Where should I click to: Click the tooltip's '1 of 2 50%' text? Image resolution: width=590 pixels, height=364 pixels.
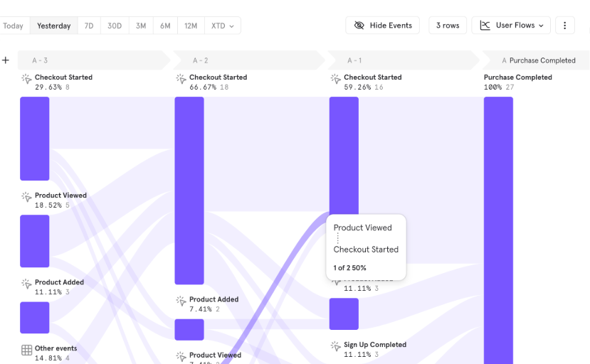tap(349, 268)
